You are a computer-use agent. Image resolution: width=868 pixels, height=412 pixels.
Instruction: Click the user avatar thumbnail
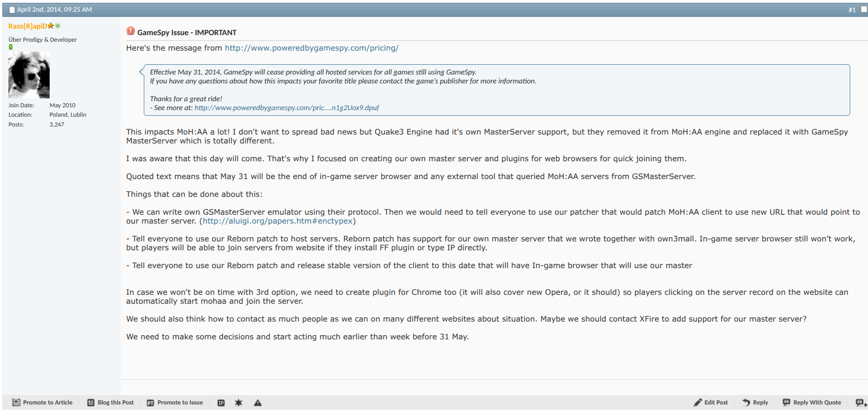(29, 75)
